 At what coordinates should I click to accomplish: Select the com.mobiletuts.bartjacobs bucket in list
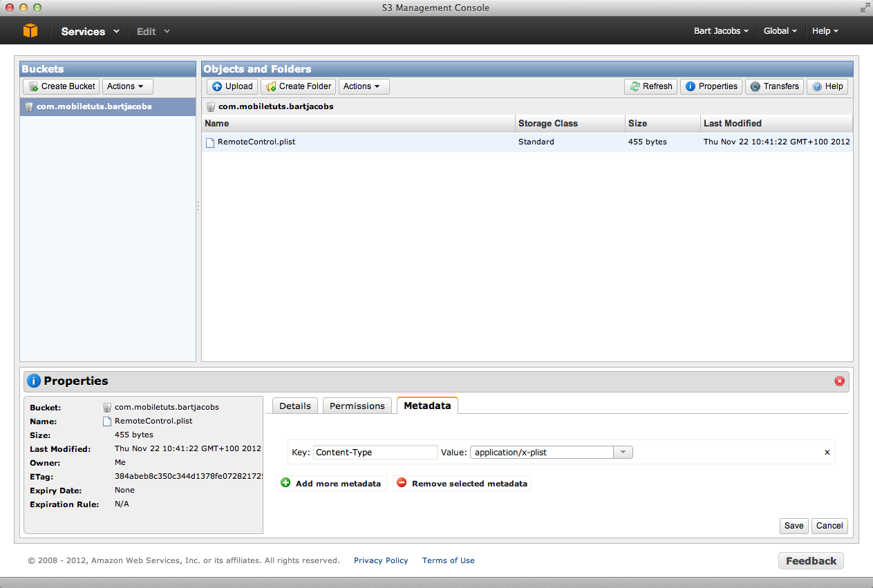tap(108, 106)
